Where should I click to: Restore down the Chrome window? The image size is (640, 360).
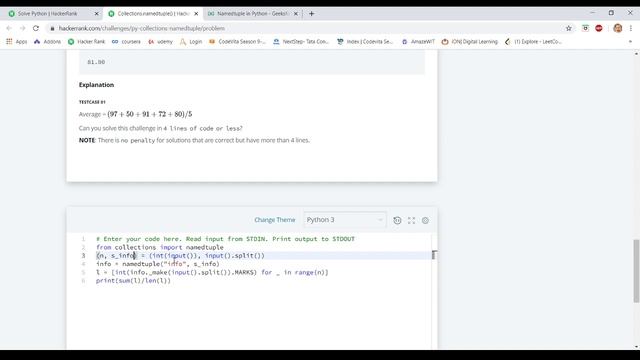611,13
